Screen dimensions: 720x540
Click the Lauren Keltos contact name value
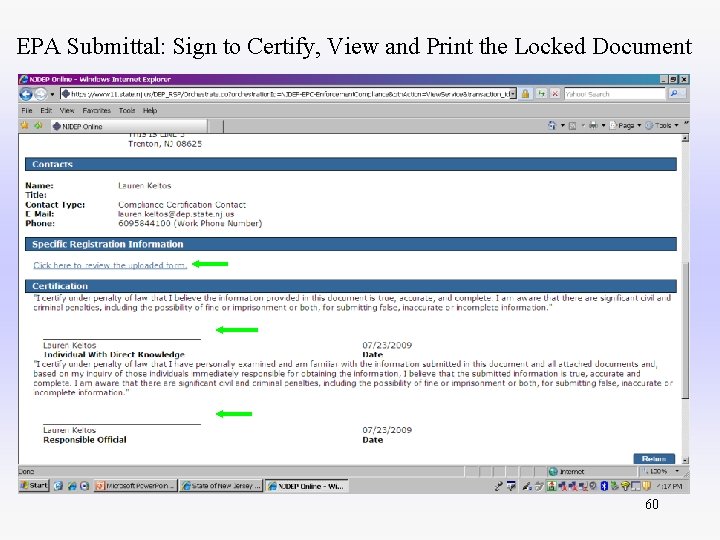tap(145, 186)
